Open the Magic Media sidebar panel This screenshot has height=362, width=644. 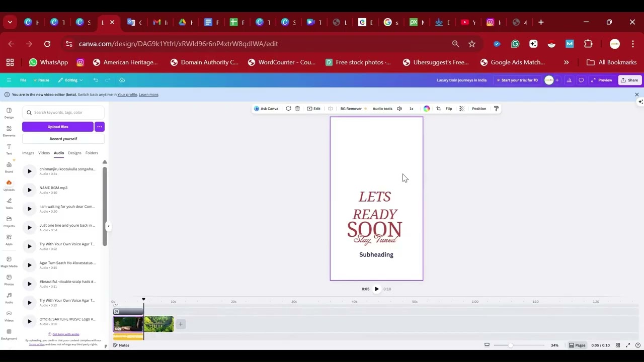point(9,261)
